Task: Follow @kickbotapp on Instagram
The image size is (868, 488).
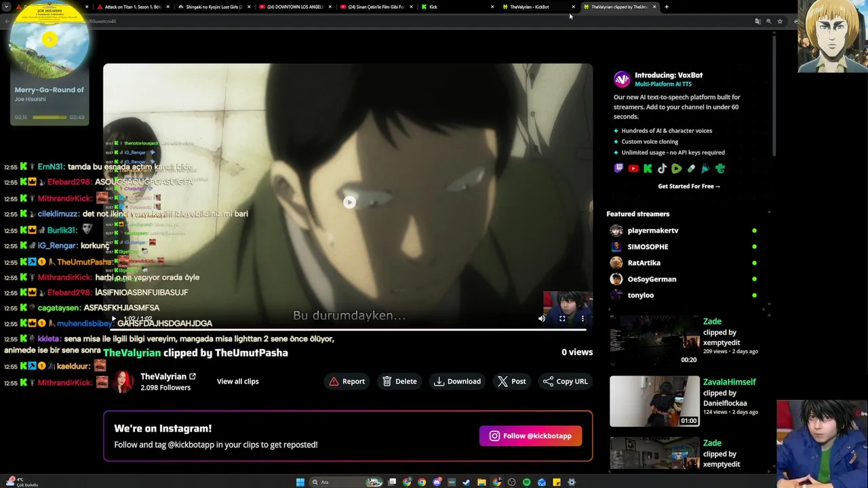Action: [530, 436]
